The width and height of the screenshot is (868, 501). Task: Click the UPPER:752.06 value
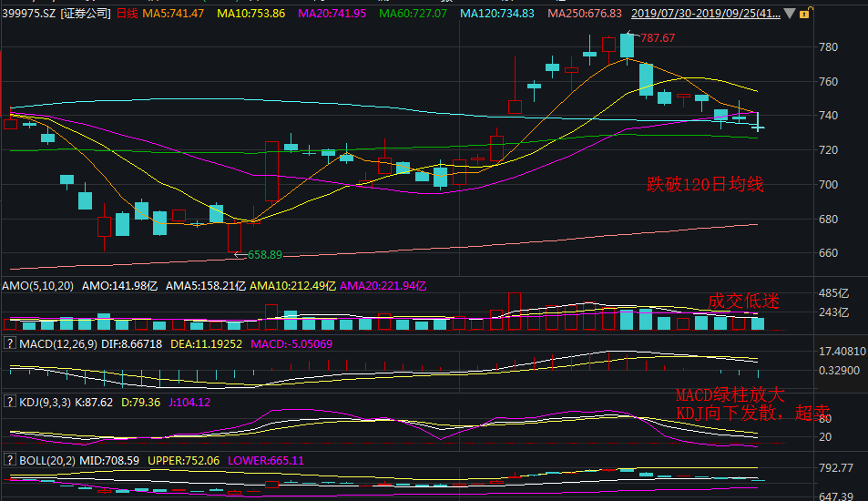click(183, 461)
